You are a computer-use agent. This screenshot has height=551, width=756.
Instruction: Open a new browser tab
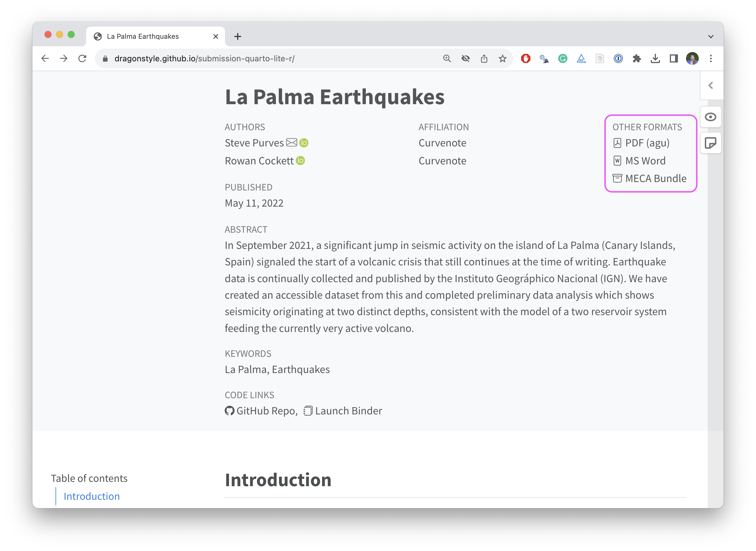pyautogui.click(x=238, y=36)
